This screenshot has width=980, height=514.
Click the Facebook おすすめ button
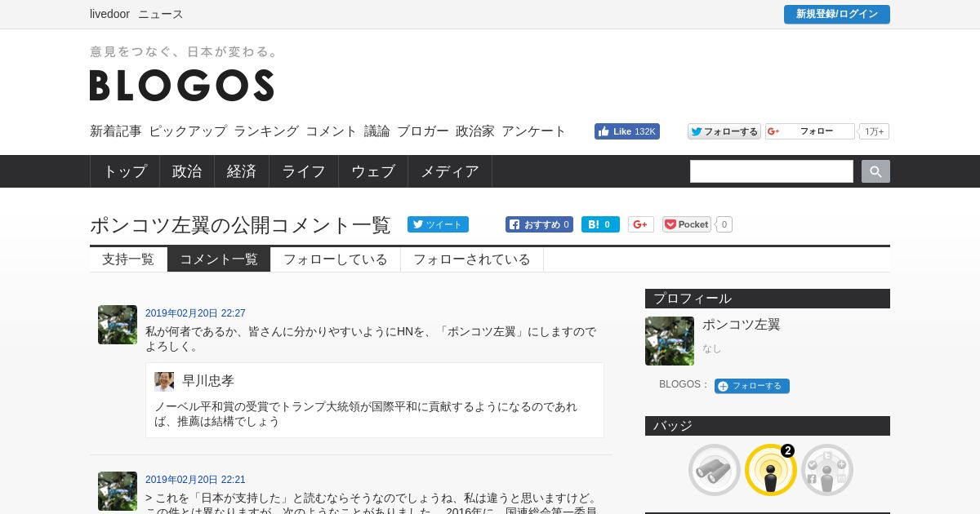539,224
